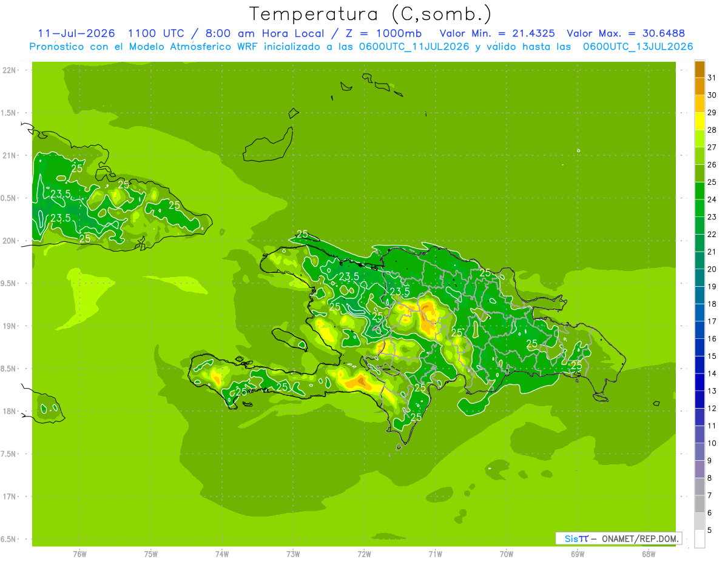Click the "Temperatura (C,somb.)" title

pyautogui.click(x=371, y=14)
